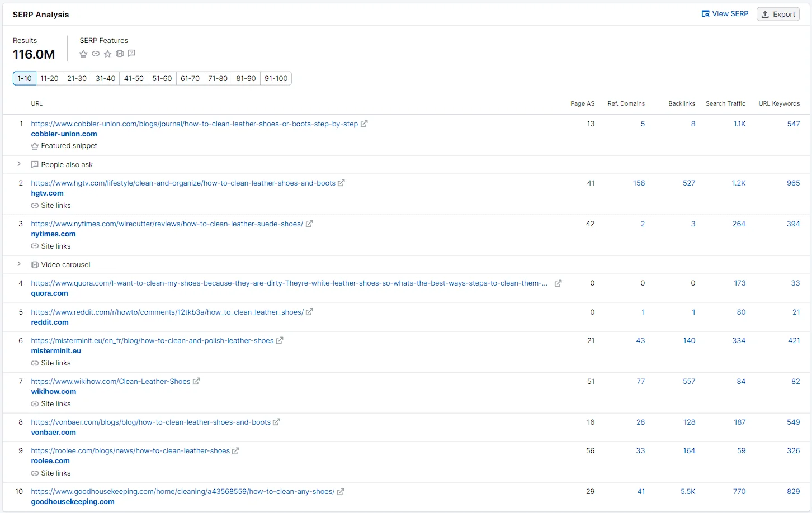The height and width of the screenshot is (513, 812).
Task: Open the roolee.com domain link
Action: click(x=50, y=461)
